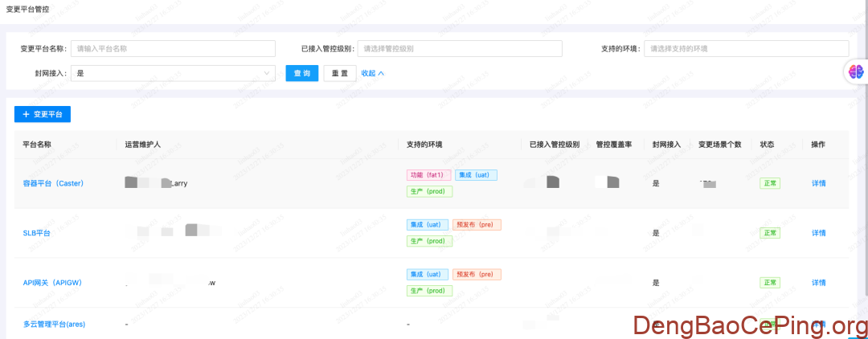The height and width of the screenshot is (339, 868).
Task: Click the 功能（fat1）tag in the Caster row
Action: click(429, 175)
